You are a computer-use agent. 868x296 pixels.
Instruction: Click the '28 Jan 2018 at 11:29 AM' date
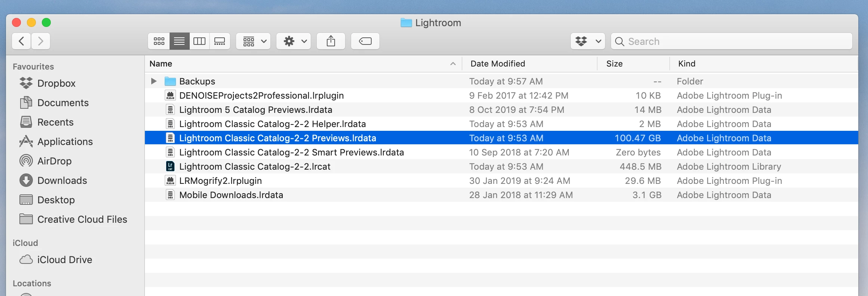[521, 195]
